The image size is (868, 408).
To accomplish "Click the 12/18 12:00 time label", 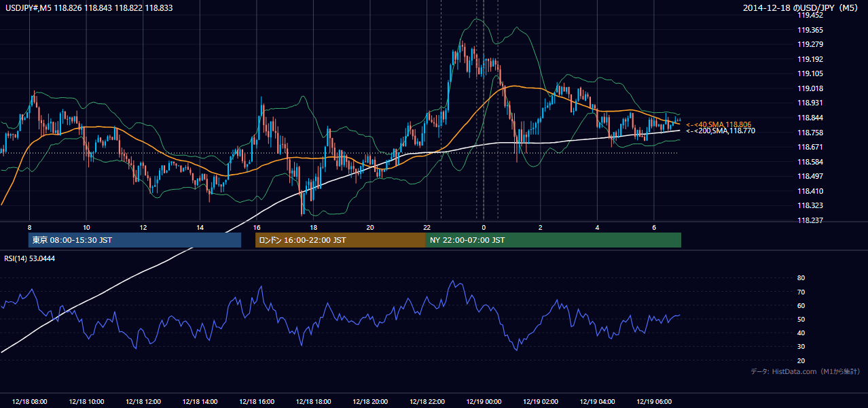I will pos(143,402).
